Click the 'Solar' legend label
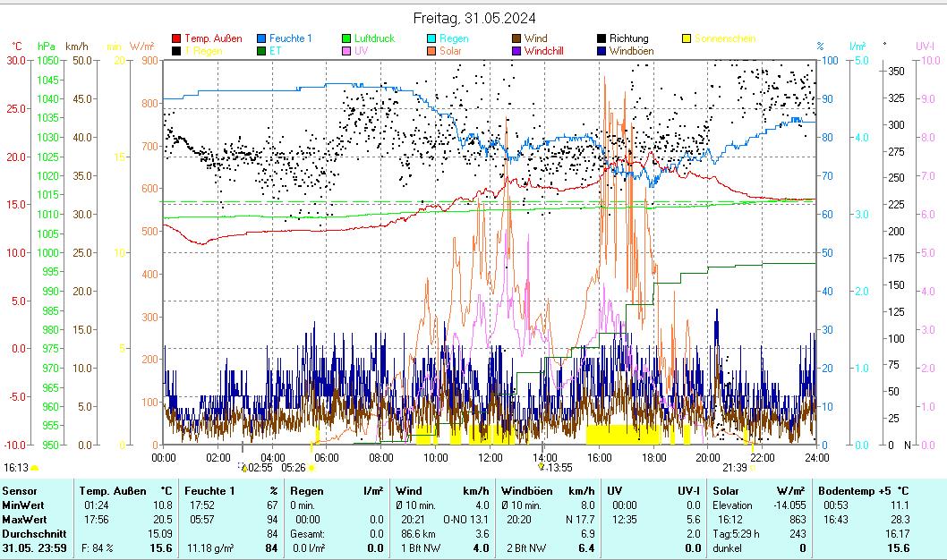The height and width of the screenshot is (560, 947). pos(450,51)
